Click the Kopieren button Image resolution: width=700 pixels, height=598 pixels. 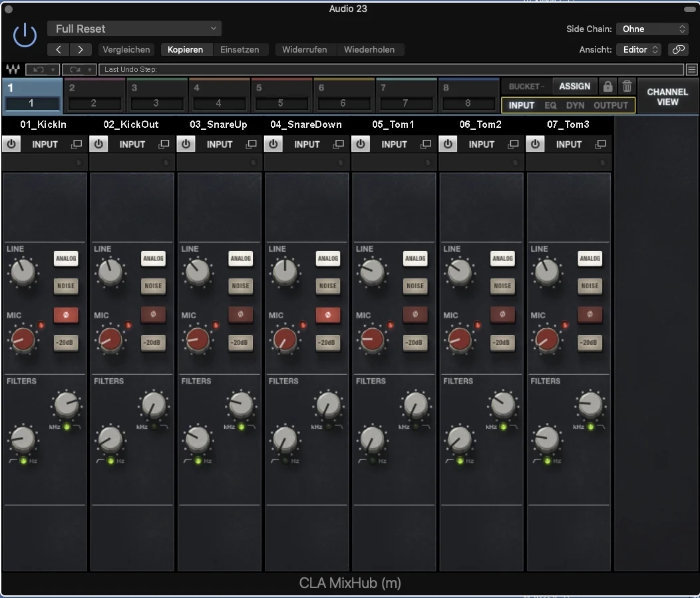point(185,49)
